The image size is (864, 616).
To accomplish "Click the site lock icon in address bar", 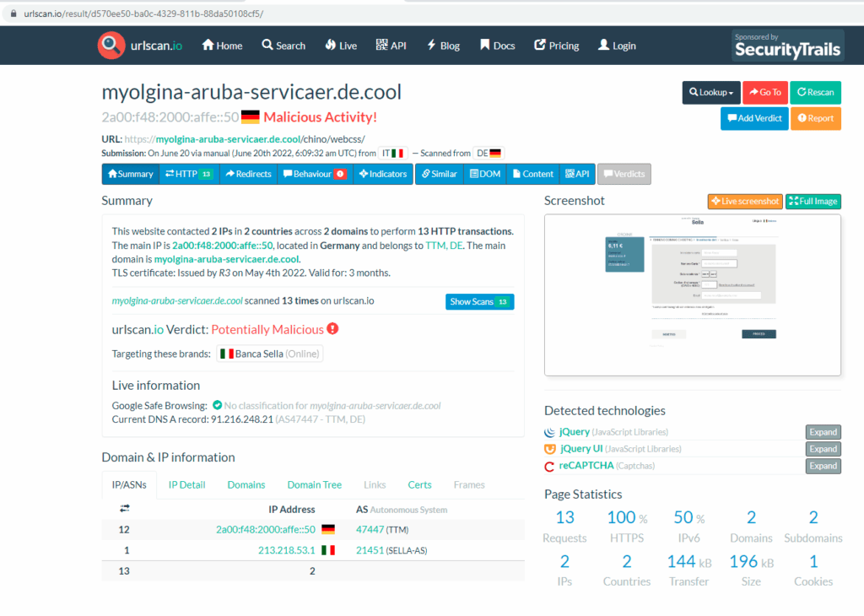I will 13,14.
